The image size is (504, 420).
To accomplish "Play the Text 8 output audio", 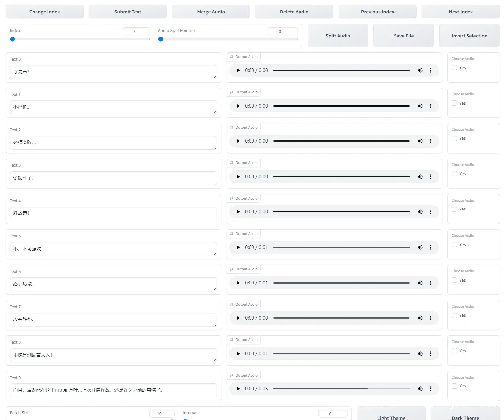I will click(x=238, y=354).
